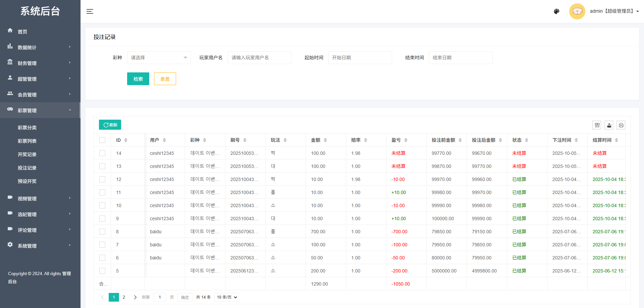Toggle the select-all checkbox in table header
Image resolution: width=644 pixels, height=308 pixels.
(102, 140)
